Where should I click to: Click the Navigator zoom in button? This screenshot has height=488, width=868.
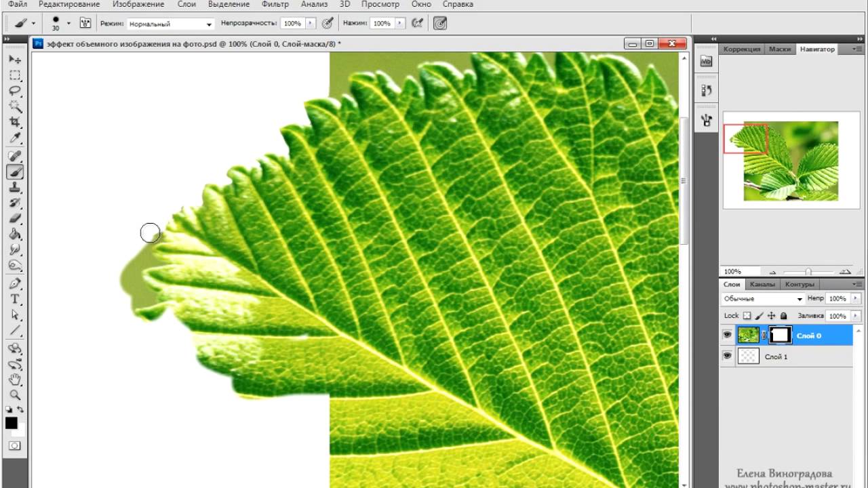(846, 272)
